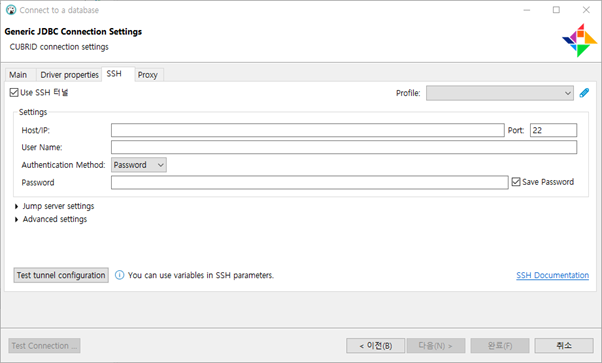Maximize the Connect to a database window
Viewport: 602px width, 363px height.
tap(556, 10)
